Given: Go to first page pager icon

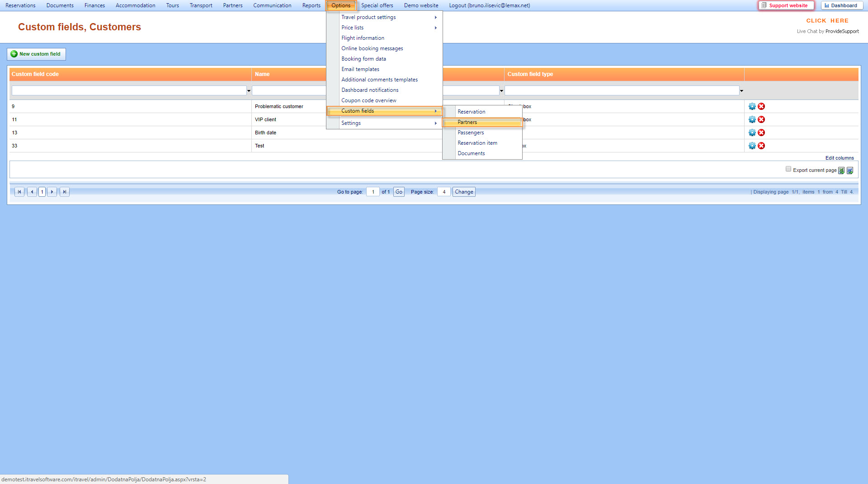Looking at the screenshot, I should (19, 192).
